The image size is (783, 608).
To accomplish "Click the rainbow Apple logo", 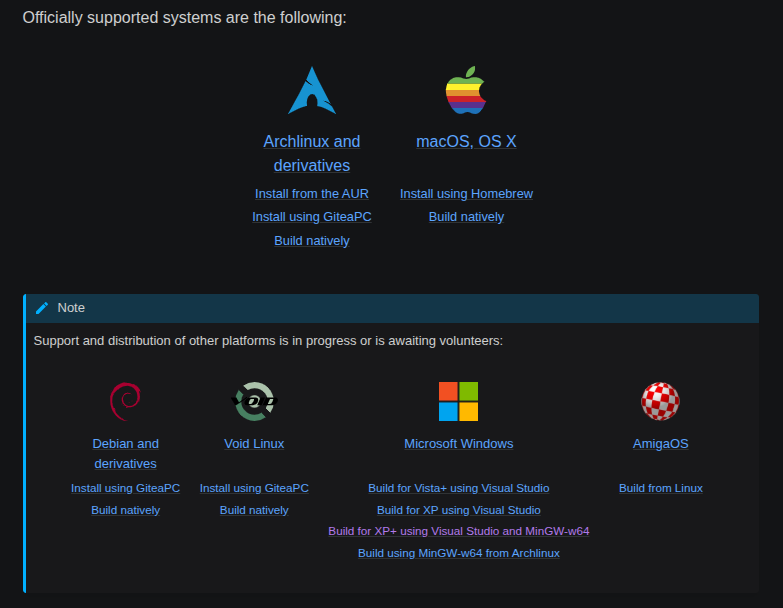I will [x=466, y=91].
